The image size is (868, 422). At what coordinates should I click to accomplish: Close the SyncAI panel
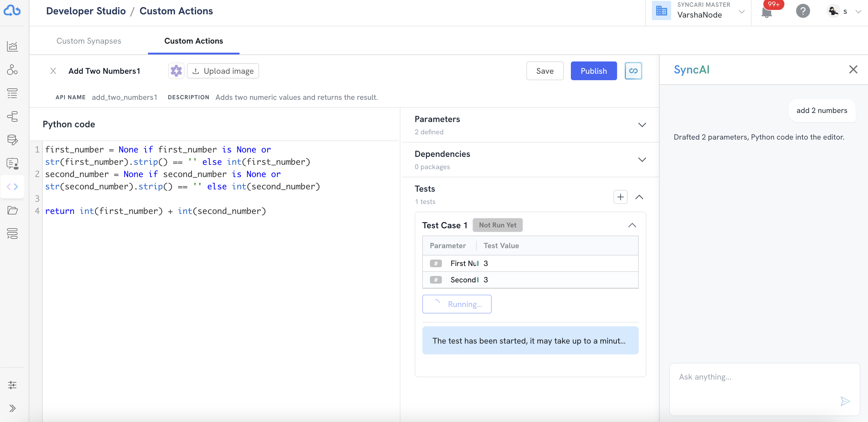click(853, 69)
